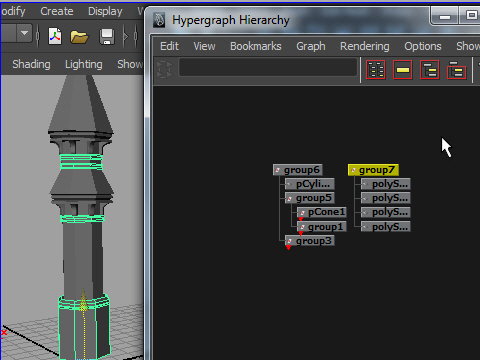480x360 pixels.
Task: Select the pCyli... node under group6
Action: [x=310, y=184]
